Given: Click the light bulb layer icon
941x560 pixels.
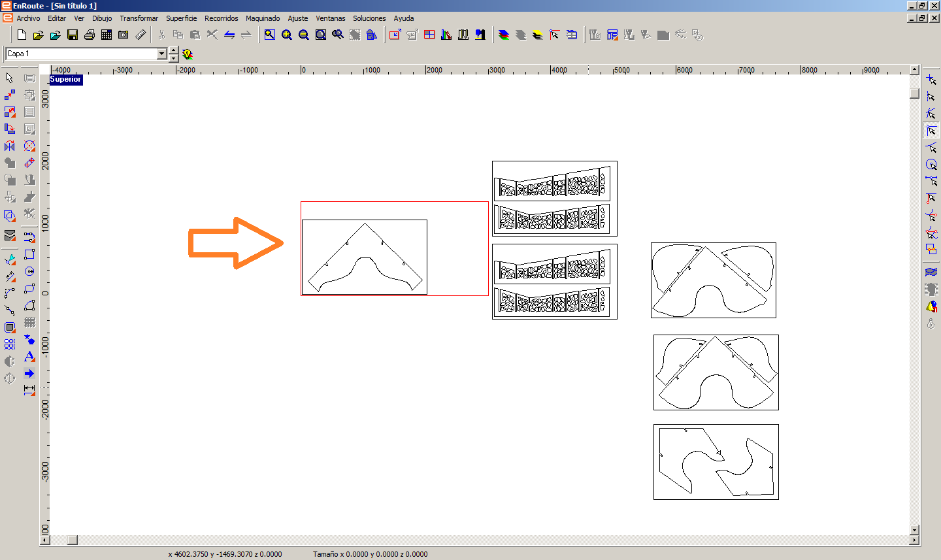Looking at the screenshot, I should coord(188,54).
